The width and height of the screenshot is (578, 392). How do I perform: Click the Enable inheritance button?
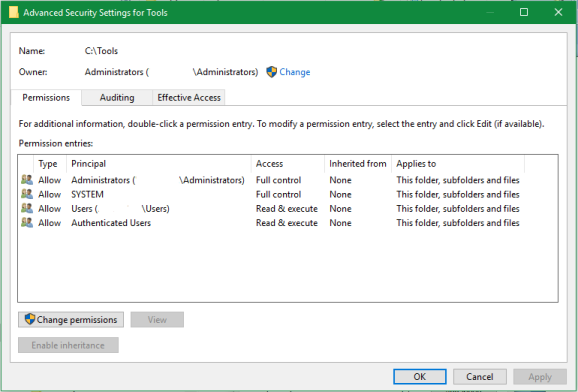(x=68, y=345)
